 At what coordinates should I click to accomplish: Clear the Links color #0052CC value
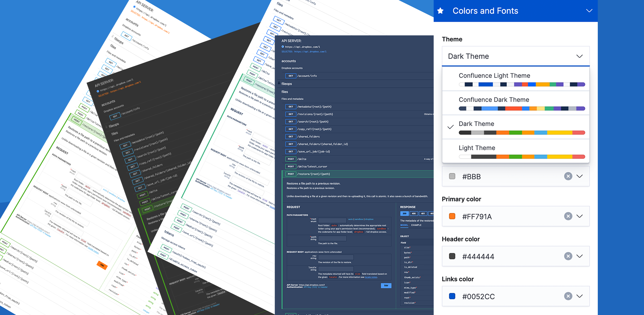click(x=568, y=296)
